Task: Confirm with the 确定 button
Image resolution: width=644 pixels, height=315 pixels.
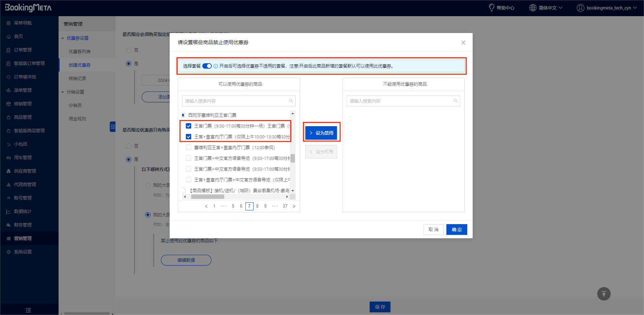Action: point(456,230)
